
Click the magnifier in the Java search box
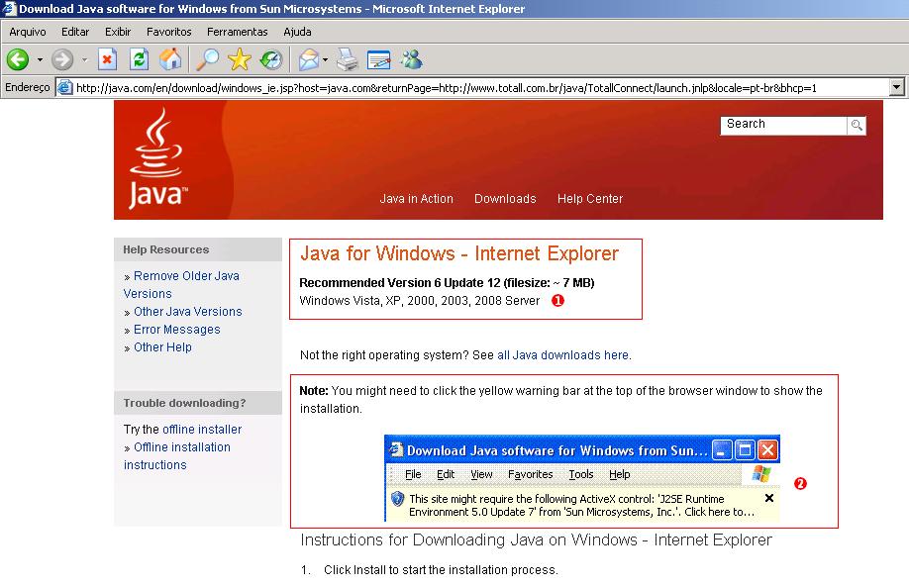click(855, 125)
